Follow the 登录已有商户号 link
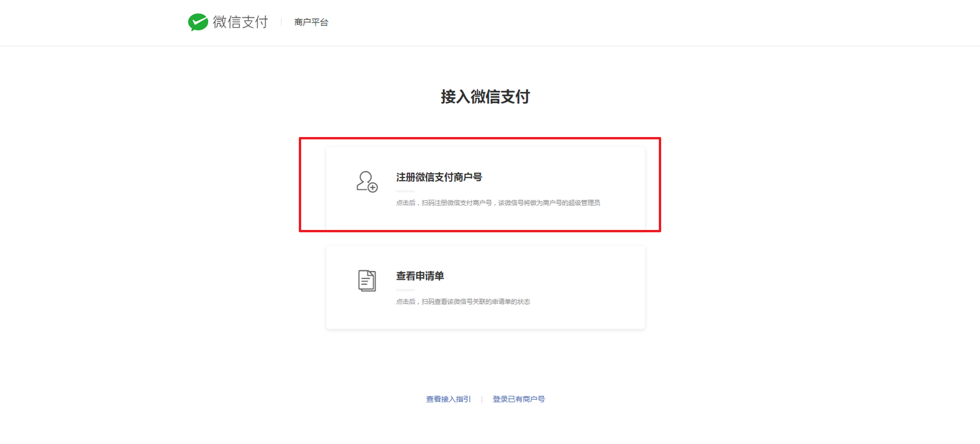 (x=519, y=399)
